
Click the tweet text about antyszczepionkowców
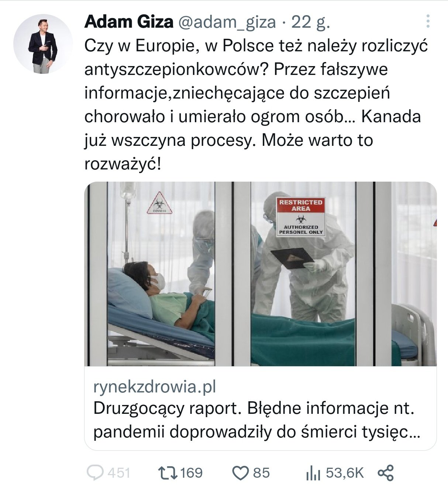click(256, 105)
